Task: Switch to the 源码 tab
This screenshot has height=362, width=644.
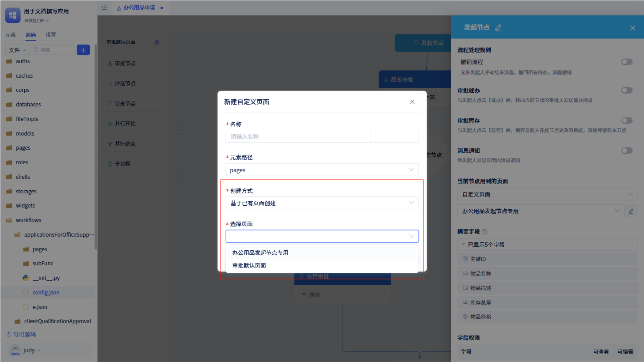Action: 30,35
